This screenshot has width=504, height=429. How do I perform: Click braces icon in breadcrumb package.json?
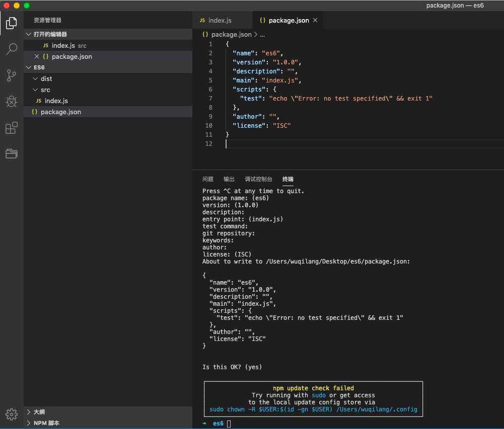pyautogui.click(x=205, y=34)
